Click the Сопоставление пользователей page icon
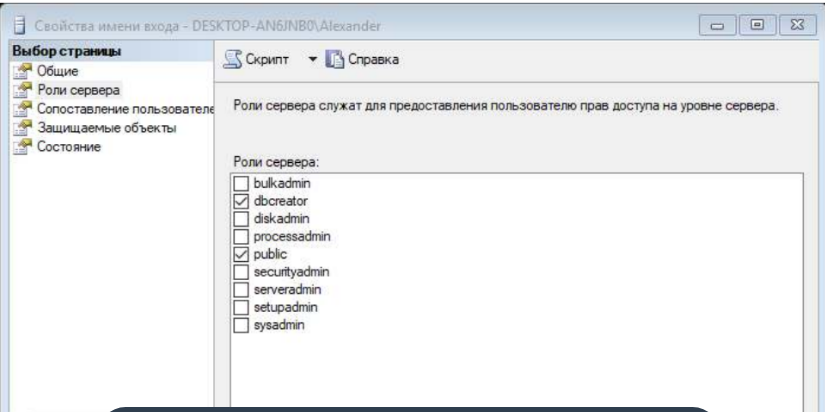Screen dimensions: 825x412 (x=23, y=109)
